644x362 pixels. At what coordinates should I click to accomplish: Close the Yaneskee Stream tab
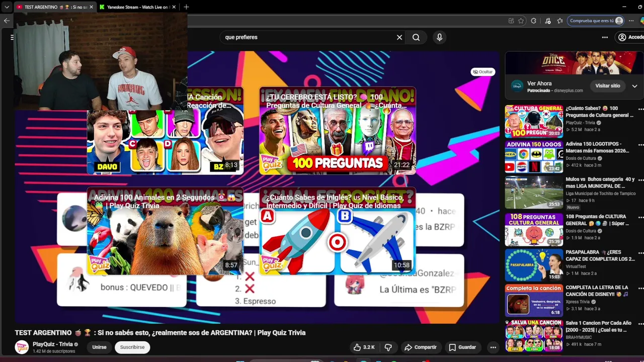click(x=174, y=7)
